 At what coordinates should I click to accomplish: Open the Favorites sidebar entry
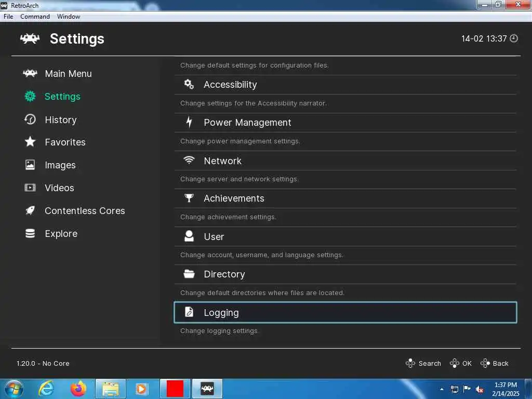[65, 142]
